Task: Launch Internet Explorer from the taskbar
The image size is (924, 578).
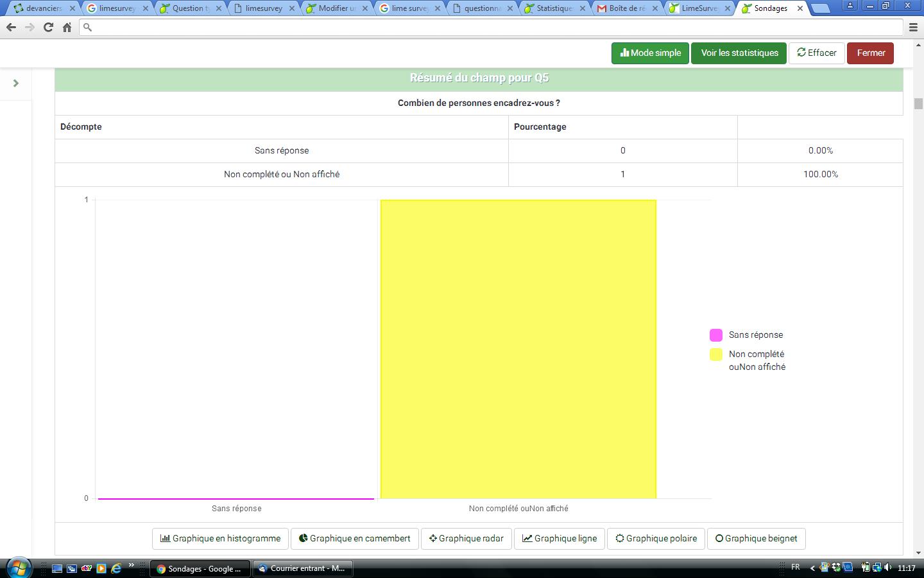Action: click(x=116, y=568)
